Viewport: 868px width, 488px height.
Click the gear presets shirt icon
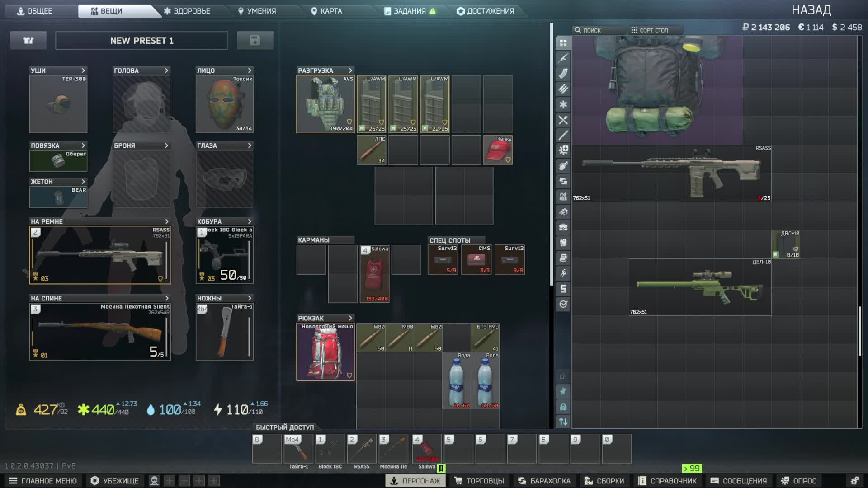coord(28,41)
